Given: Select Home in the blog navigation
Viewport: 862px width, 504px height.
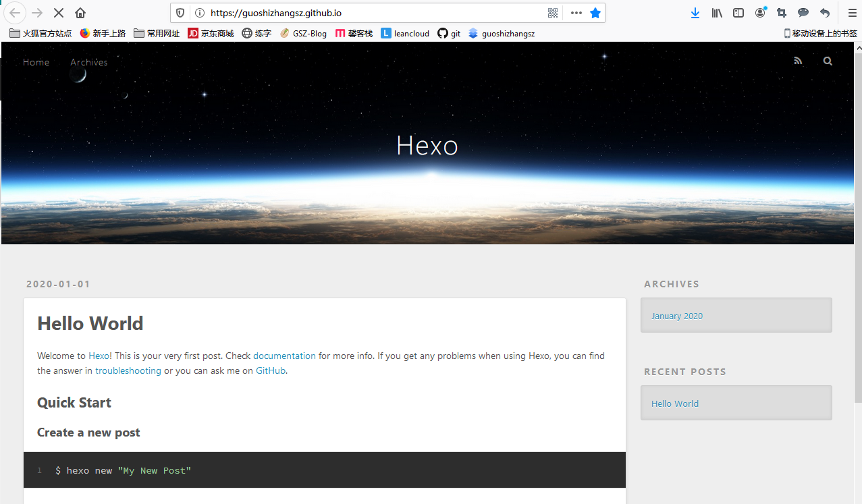Looking at the screenshot, I should click(x=36, y=62).
